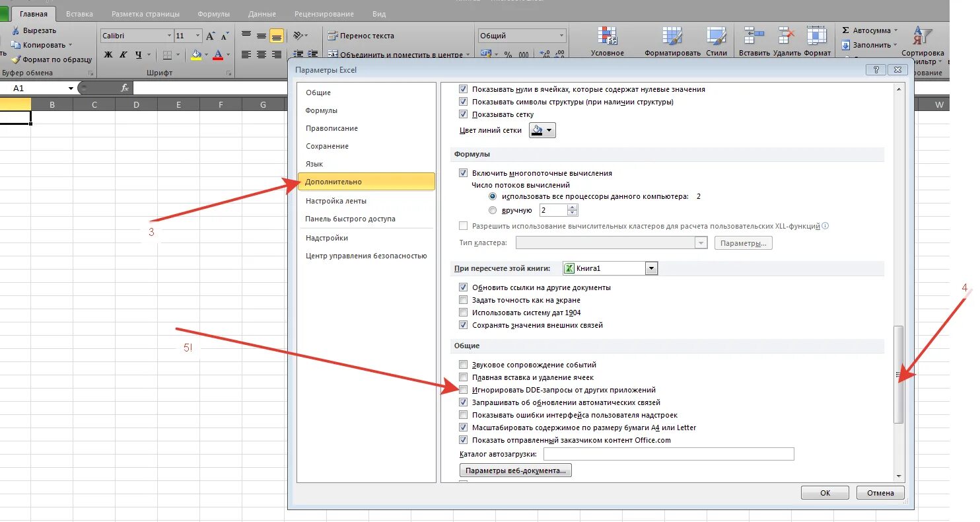The height and width of the screenshot is (522, 980).
Task: Enable 'Использовать систему дат 1904'
Action: point(462,313)
